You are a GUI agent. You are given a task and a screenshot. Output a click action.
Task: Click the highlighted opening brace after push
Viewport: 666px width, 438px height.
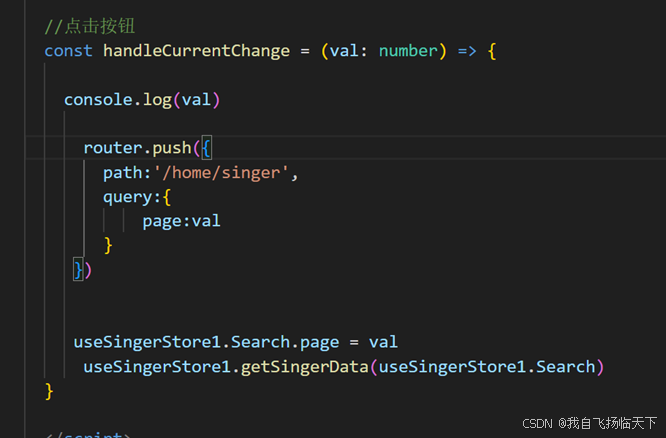click(206, 148)
